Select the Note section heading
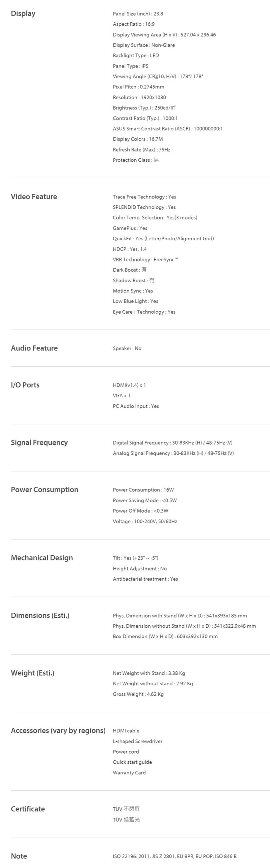The image size is (270, 868). [x=19, y=856]
